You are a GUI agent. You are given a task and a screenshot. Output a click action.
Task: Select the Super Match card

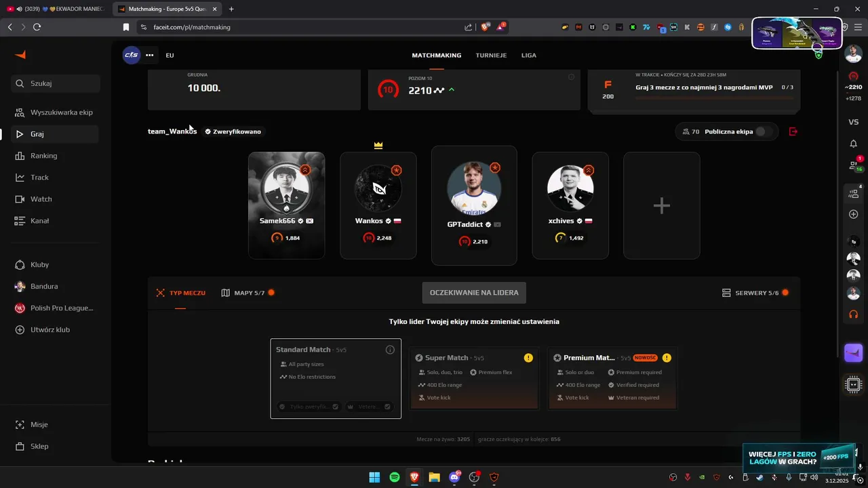474,379
